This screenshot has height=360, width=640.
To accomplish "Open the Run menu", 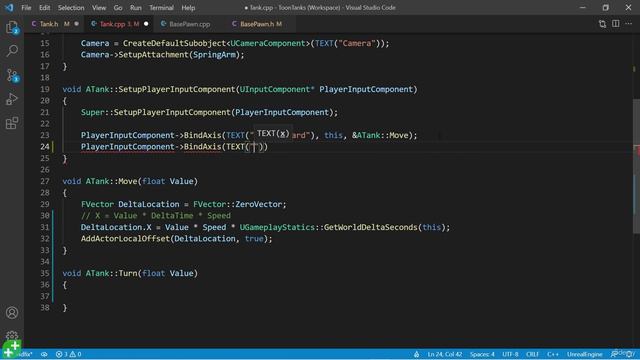I will [136, 8].
